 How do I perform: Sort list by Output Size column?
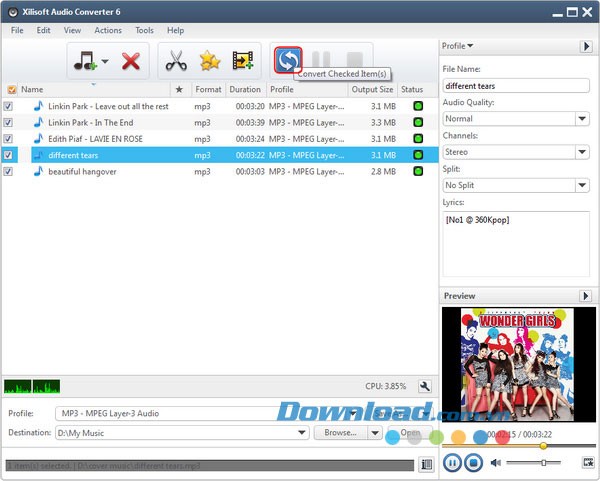(x=372, y=90)
